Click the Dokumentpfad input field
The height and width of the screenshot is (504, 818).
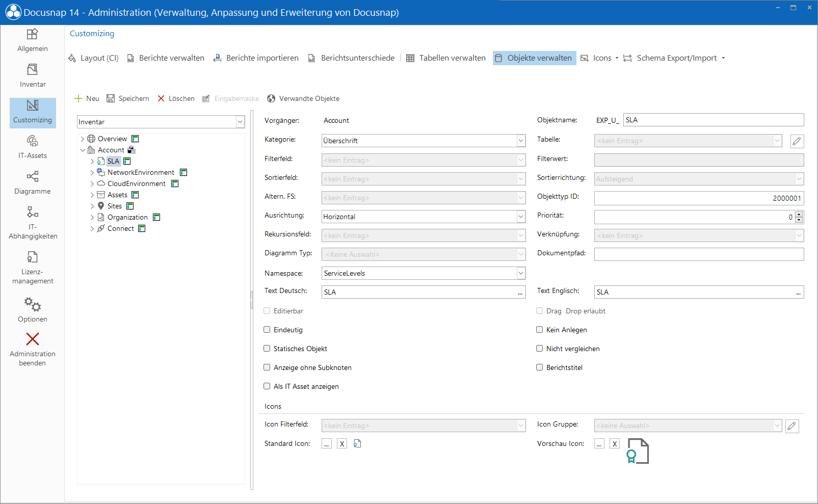(x=699, y=254)
